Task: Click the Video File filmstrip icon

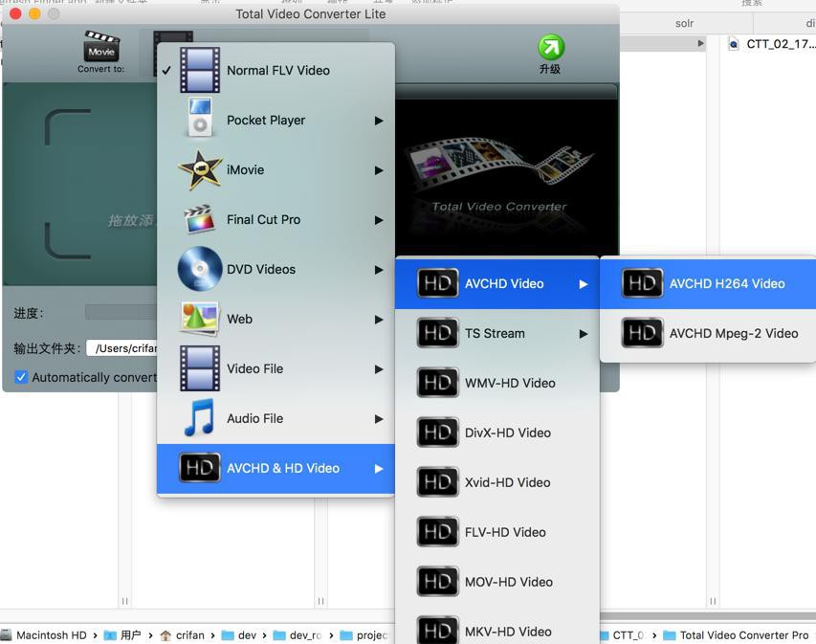Action: pyautogui.click(x=200, y=368)
